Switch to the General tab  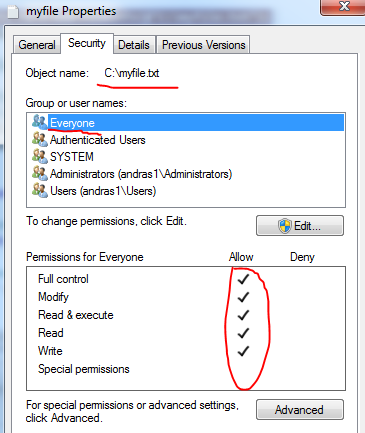pos(37,45)
